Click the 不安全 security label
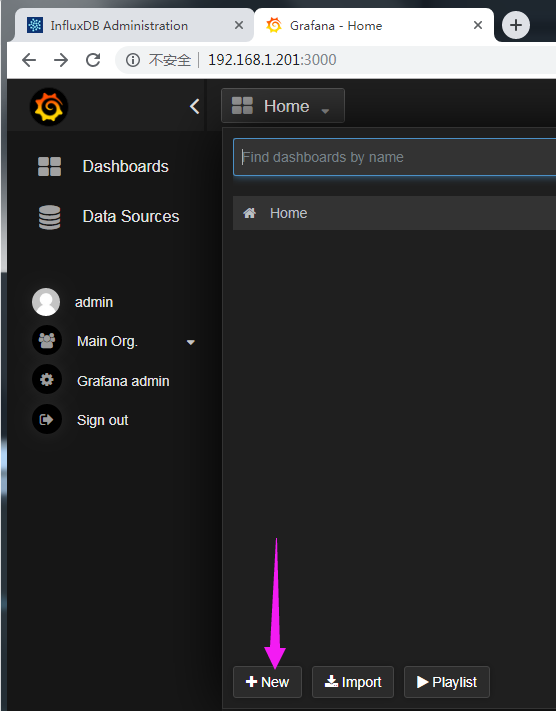Viewport: 556px width, 711px height. click(170, 60)
